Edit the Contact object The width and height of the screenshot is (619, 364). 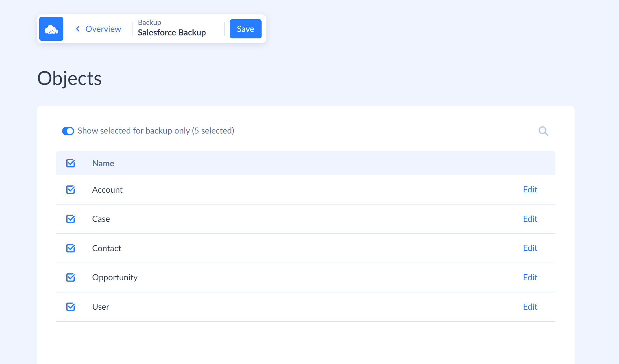[530, 248]
